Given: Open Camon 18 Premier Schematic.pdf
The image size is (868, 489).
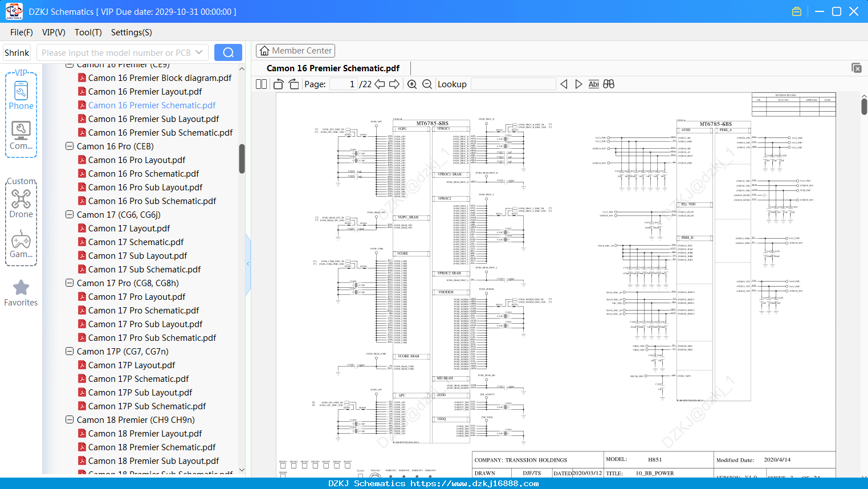Looking at the screenshot, I should point(152,447).
